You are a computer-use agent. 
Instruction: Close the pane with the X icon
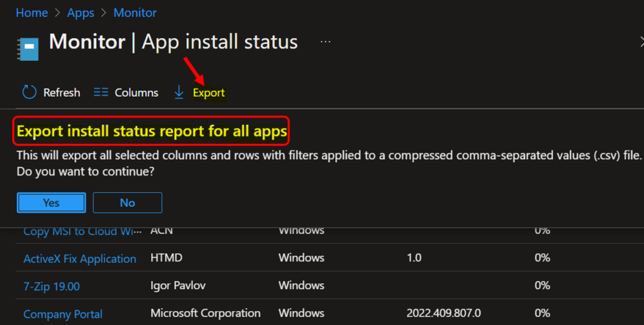point(640,42)
